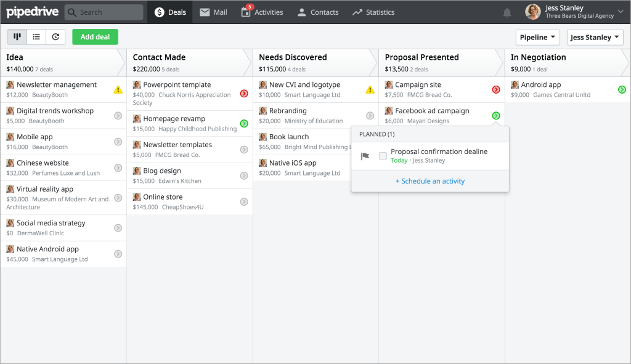
Task: Open the forecast view icon
Action: 55,37
